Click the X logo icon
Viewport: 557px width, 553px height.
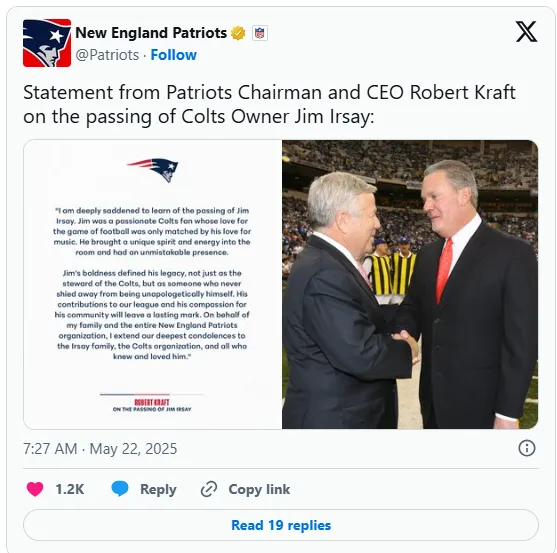526,32
